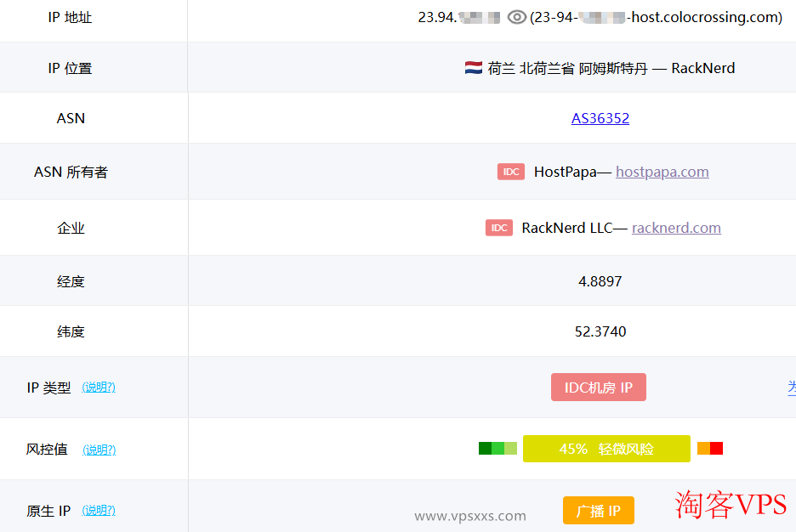796x532 pixels.
Task: Open the 说明 help link beside 风控值
Action: (x=99, y=450)
